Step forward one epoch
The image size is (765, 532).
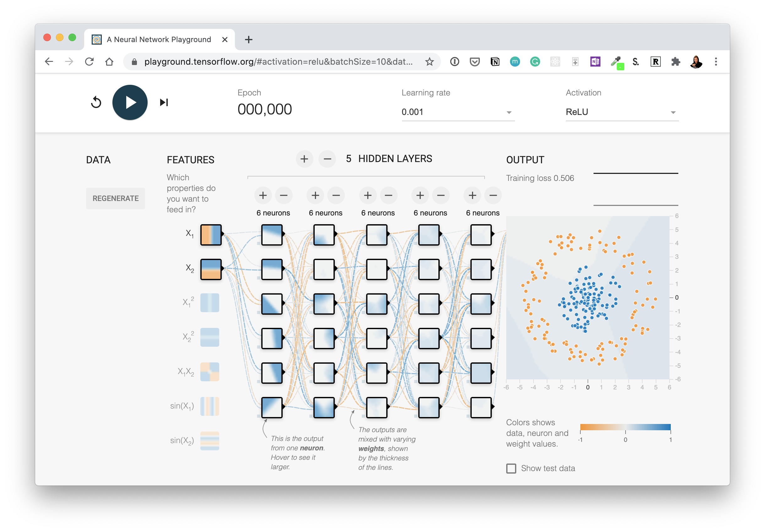click(x=164, y=102)
